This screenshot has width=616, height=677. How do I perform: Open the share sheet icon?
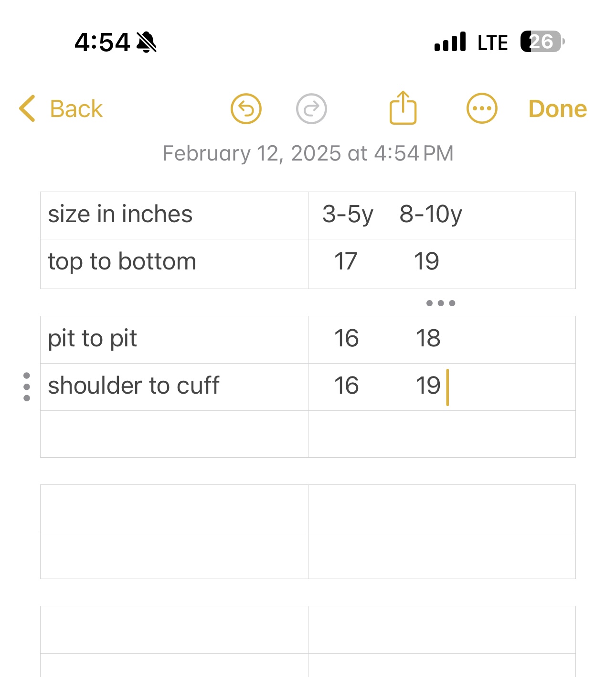tap(403, 107)
